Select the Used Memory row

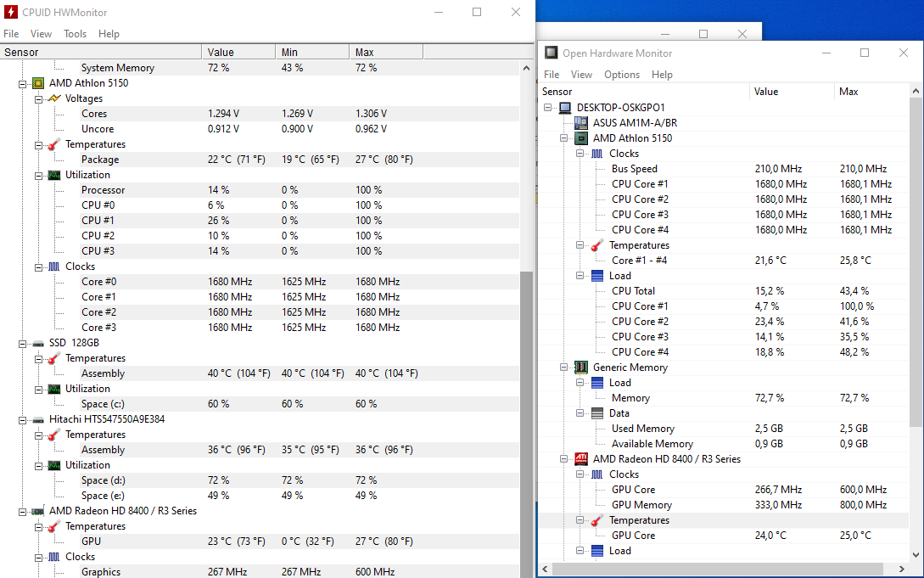click(725, 429)
